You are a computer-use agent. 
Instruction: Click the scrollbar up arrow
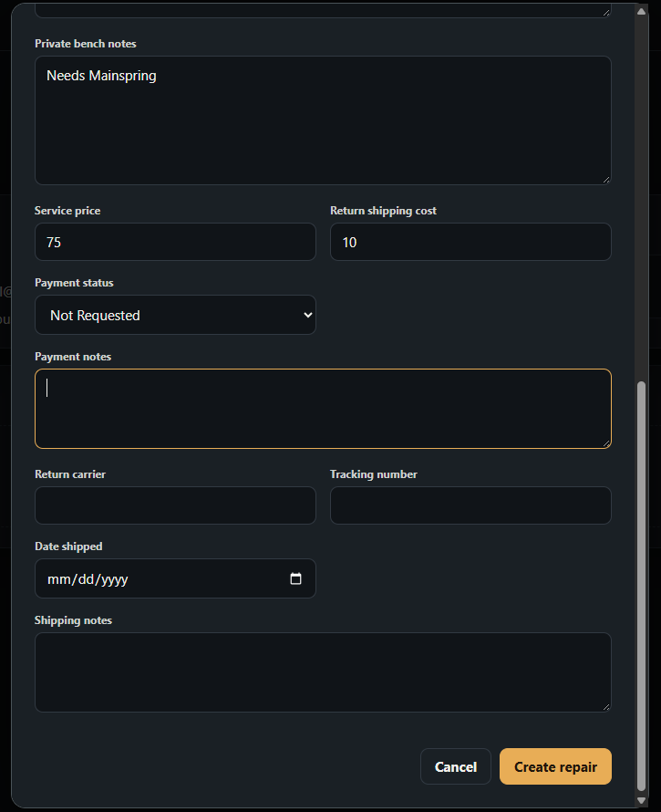[x=641, y=11]
